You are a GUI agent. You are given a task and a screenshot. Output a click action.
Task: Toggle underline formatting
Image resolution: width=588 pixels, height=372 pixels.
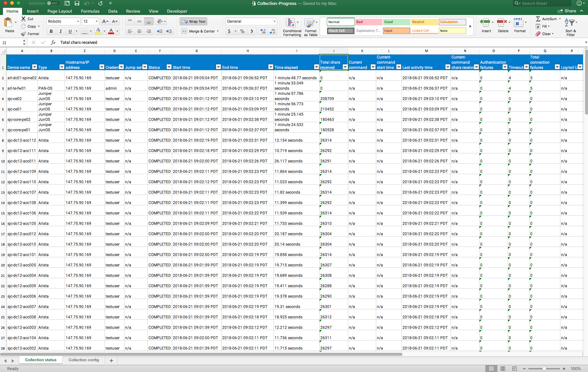click(70, 31)
